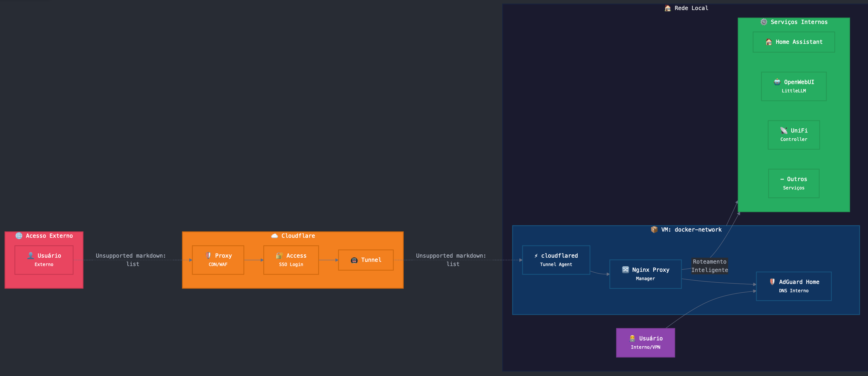Click the shield icon in Proxy node
The width and height of the screenshot is (868, 376).
coord(208,256)
